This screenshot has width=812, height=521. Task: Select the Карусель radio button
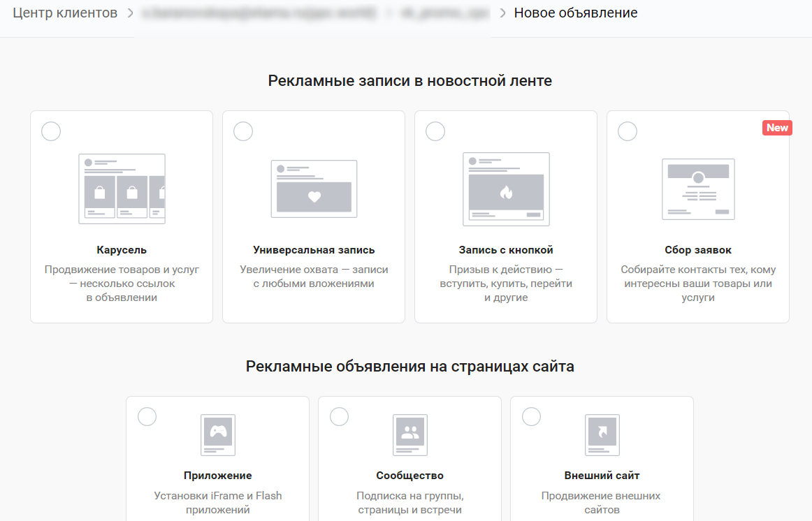click(x=51, y=131)
